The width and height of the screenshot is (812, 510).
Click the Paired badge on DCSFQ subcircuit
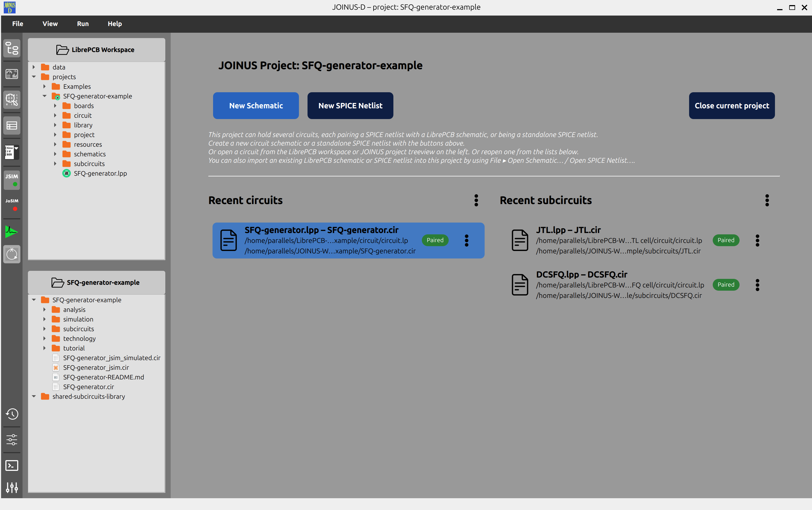[x=726, y=284]
